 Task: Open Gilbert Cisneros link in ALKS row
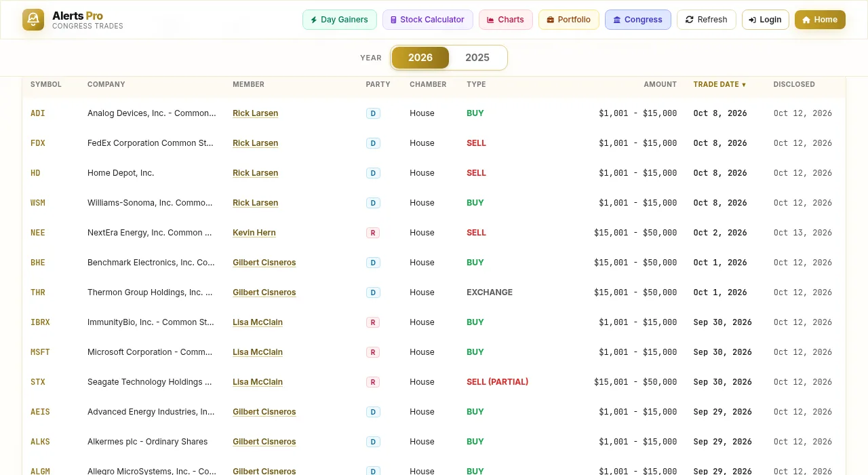[264, 442]
